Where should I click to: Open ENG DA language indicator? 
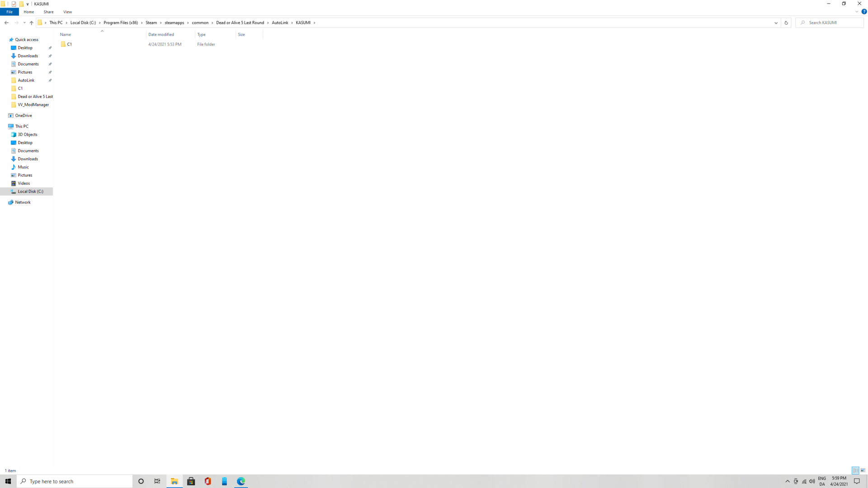pos(822,481)
